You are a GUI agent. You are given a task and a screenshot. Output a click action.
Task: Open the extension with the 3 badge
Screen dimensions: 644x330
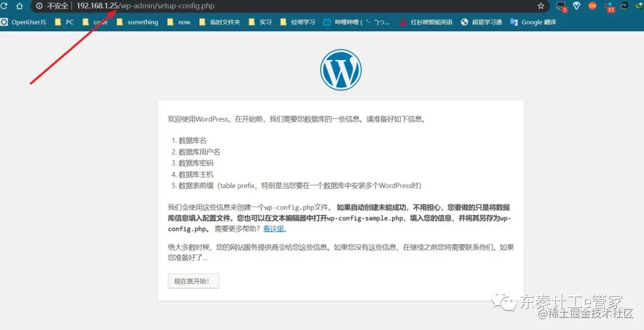tap(561, 6)
